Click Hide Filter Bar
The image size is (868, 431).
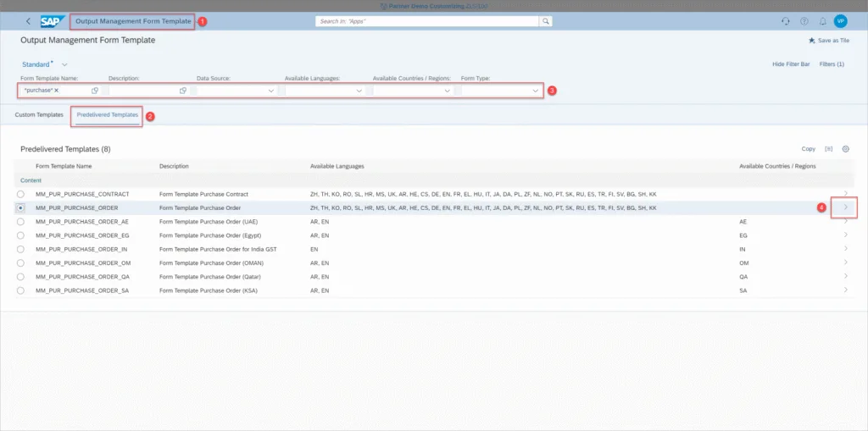tap(791, 64)
